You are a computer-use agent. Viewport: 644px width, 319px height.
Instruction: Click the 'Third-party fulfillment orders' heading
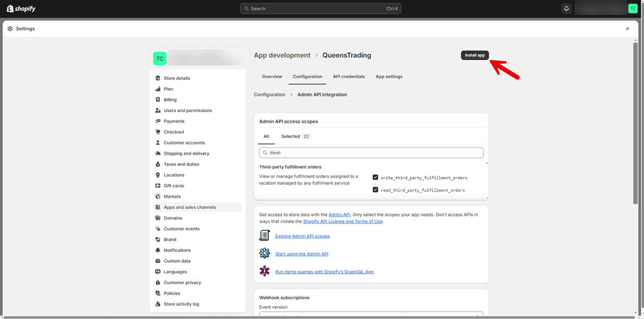(x=290, y=167)
